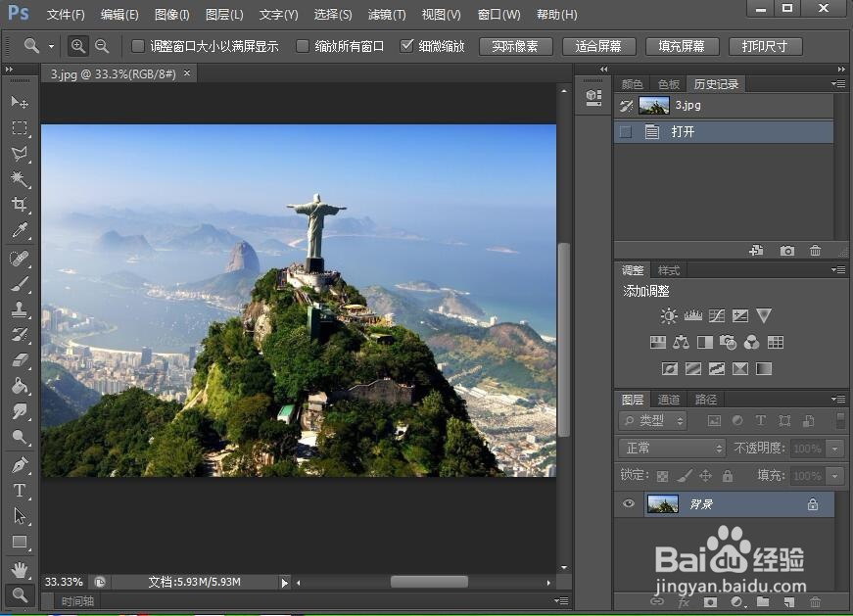This screenshot has width=853, height=616.
Task: Open the History panel options menu
Action: click(x=838, y=84)
